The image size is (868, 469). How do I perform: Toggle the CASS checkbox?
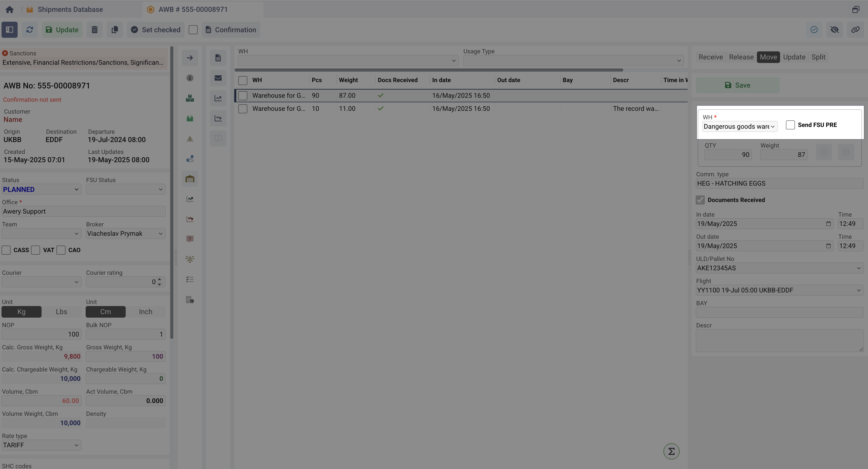coord(6,250)
